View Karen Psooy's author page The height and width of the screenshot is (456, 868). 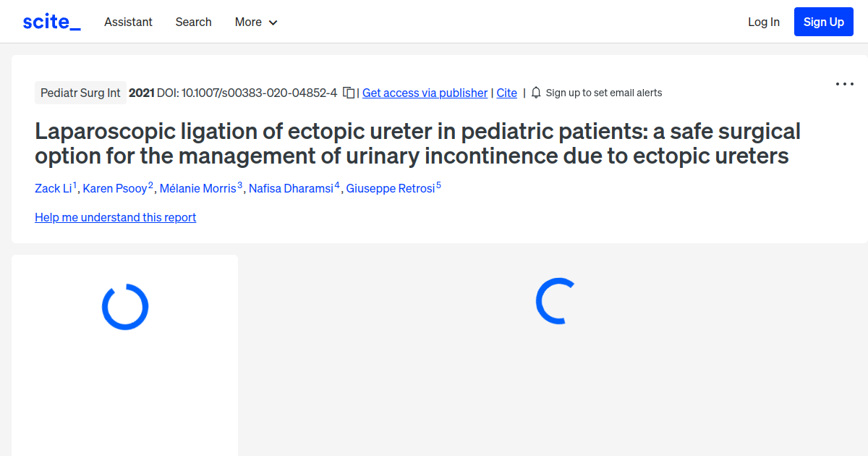tap(116, 188)
